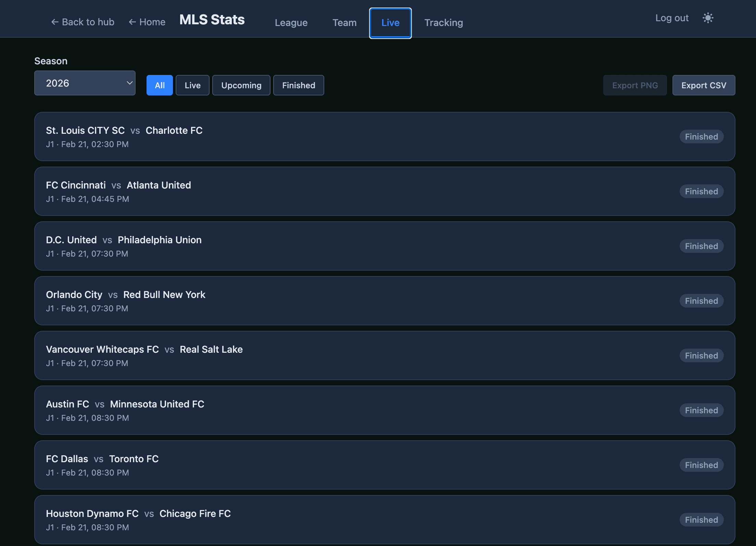Screen dimensions: 756x546
Task: Switch to the Team tab
Action: pyautogui.click(x=344, y=23)
